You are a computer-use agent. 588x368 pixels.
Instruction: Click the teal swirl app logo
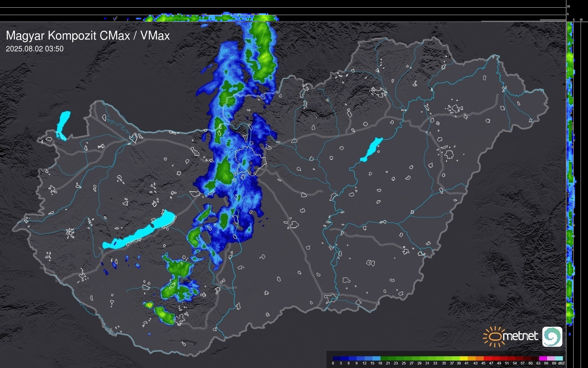(552, 336)
